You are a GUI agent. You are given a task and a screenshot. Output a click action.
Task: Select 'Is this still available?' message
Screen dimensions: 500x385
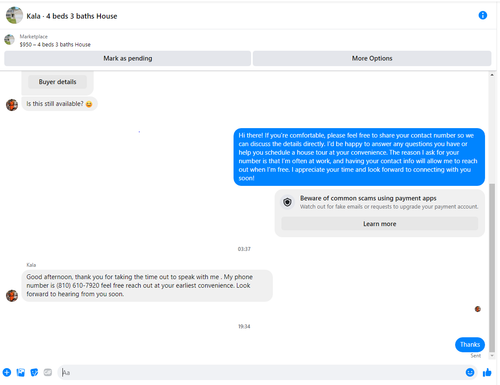[x=60, y=104]
